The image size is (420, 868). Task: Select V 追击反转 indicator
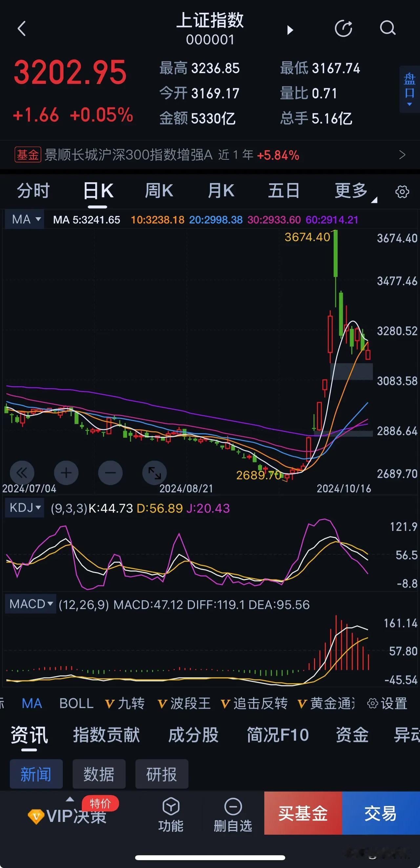(254, 703)
